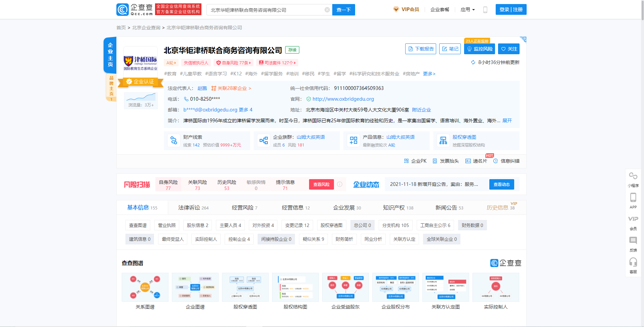Viewport: 644px width, 327px height.
Task: Click the 企业套餐 header link
Action: point(440,9)
